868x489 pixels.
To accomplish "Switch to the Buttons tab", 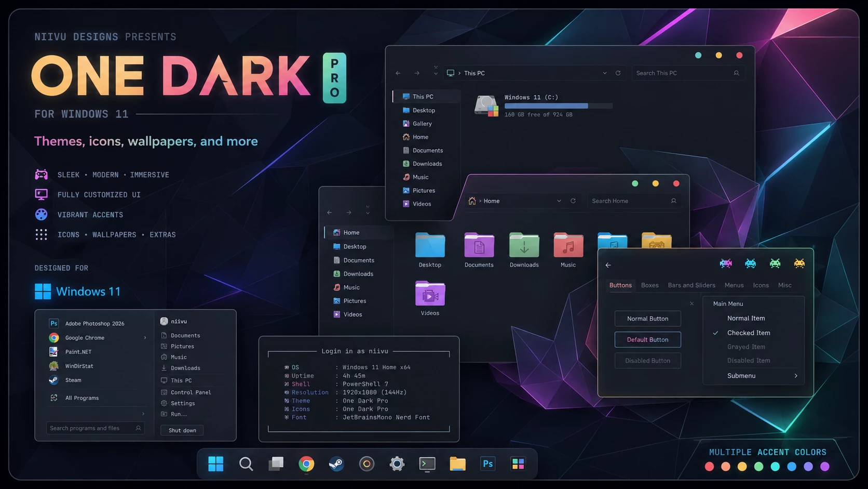I will click(x=620, y=285).
